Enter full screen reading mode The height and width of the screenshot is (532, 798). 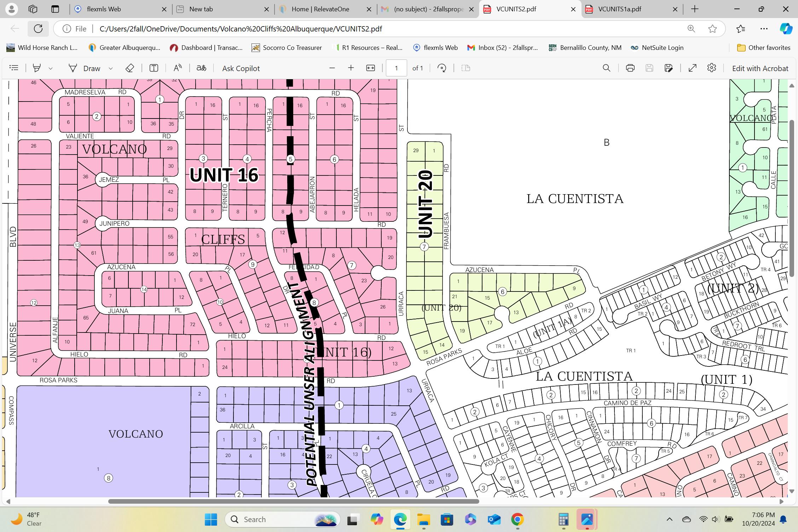coord(693,68)
